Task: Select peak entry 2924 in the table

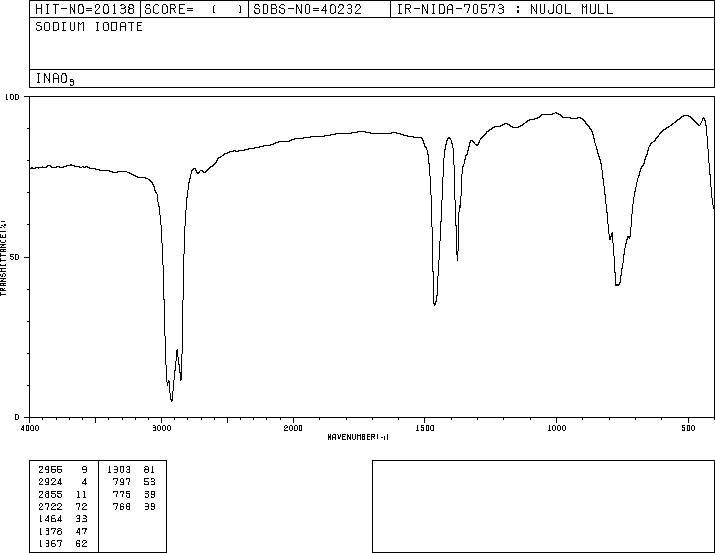Action: tap(50, 482)
